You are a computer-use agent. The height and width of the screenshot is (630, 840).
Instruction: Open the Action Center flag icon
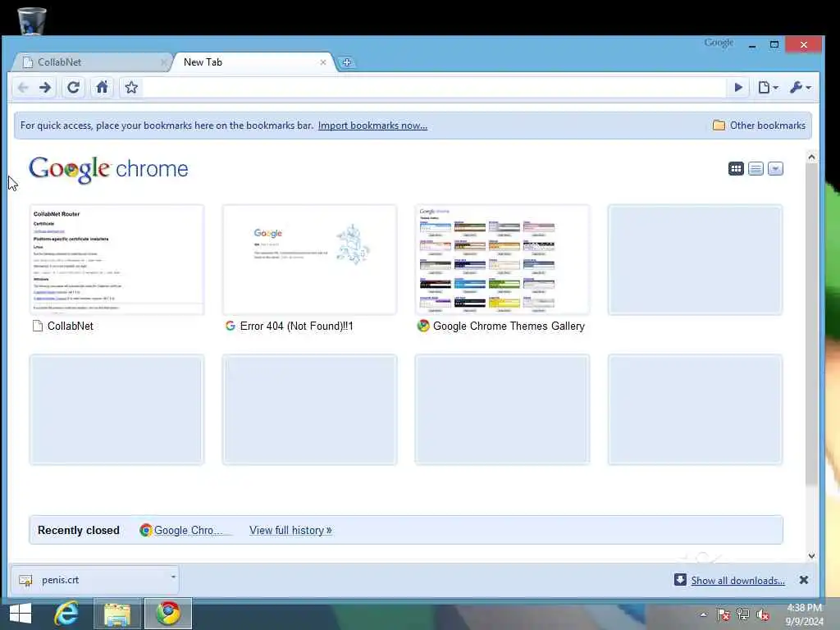pos(724,615)
